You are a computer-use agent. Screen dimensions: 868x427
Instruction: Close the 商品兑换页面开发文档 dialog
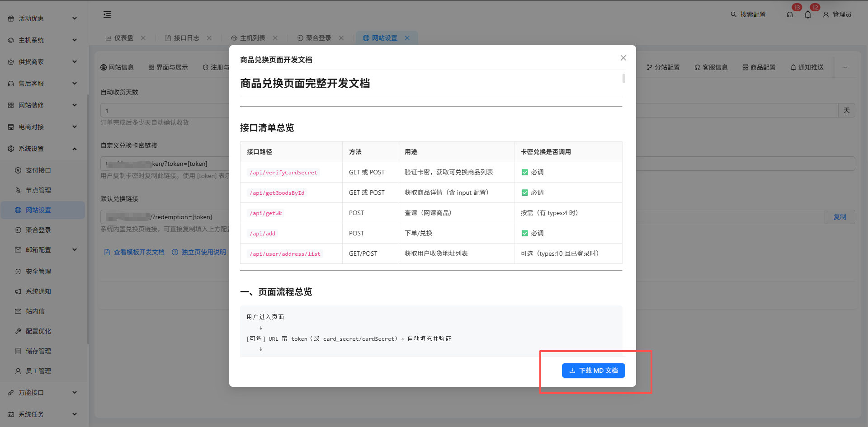click(623, 58)
